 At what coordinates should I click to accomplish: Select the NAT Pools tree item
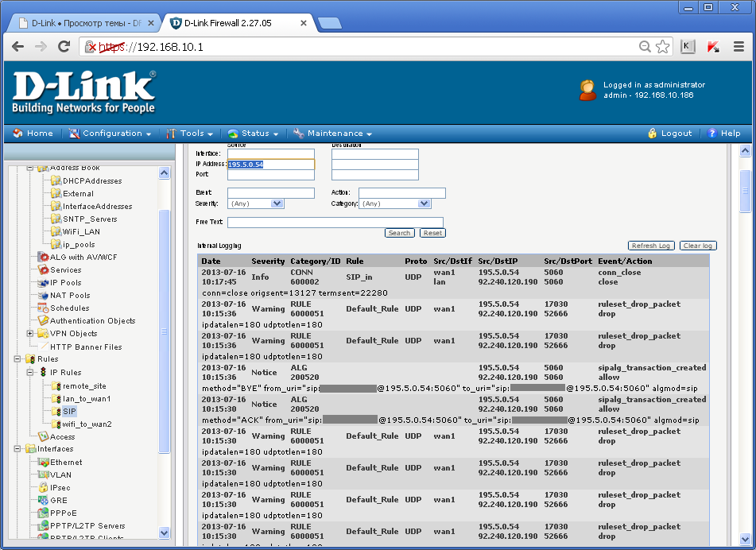(70, 295)
